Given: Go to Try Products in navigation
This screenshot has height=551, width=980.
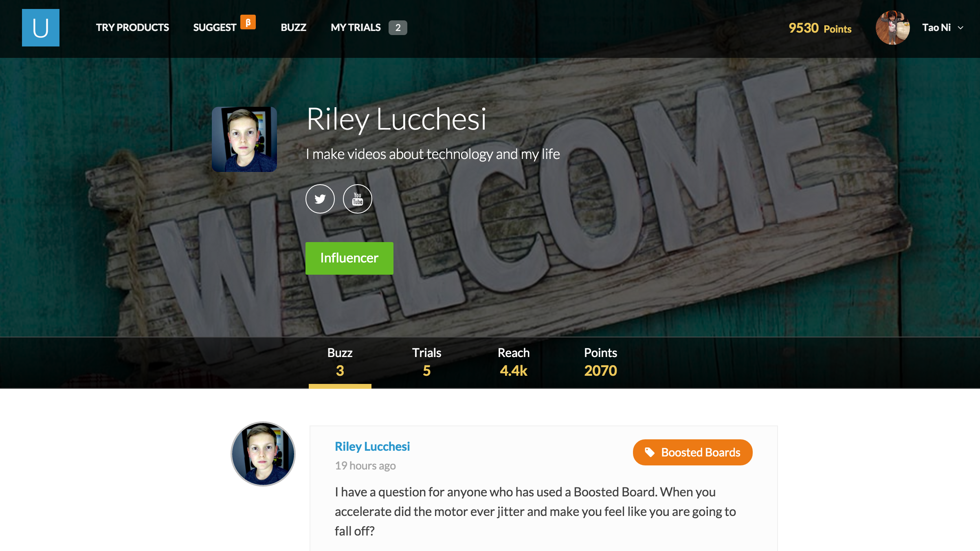Looking at the screenshot, I should click(132, 28).
